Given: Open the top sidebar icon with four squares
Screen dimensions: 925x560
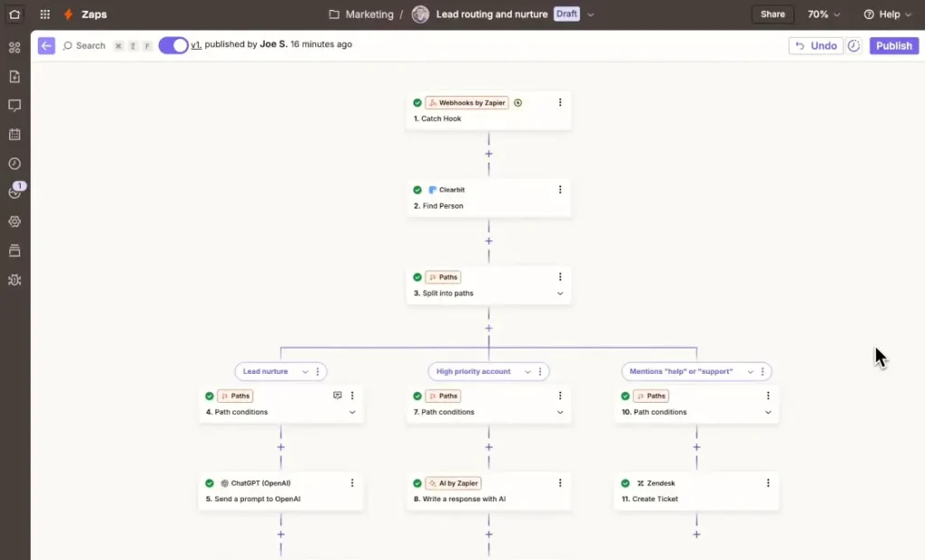Looking at the screenshot, I should pyautogui.click(x=14, y=47).
